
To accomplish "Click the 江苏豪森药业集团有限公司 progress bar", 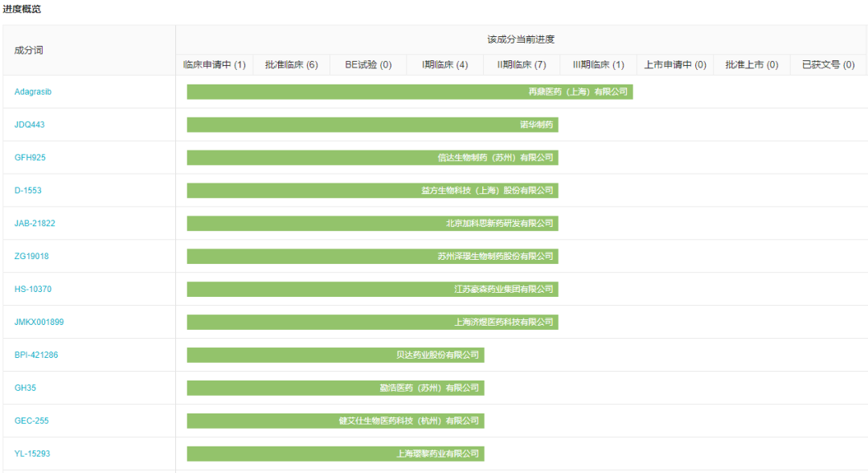I will point(373,289).
